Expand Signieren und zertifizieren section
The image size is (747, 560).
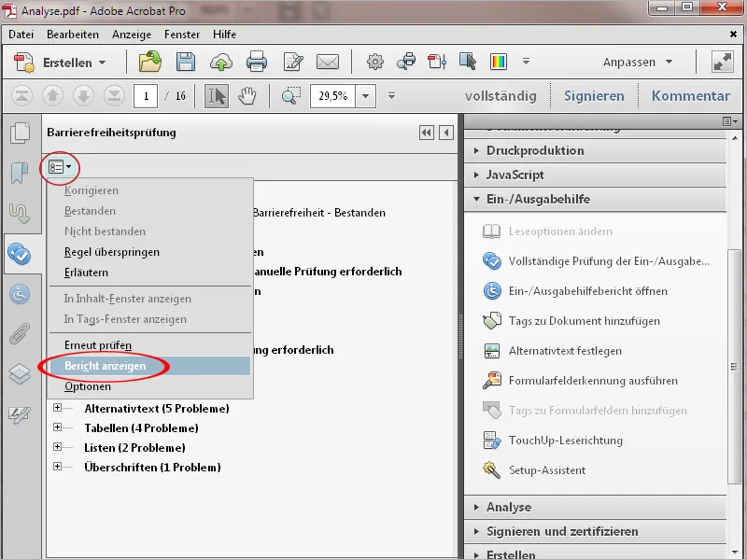pyautogui.click(x=595, y=531)
